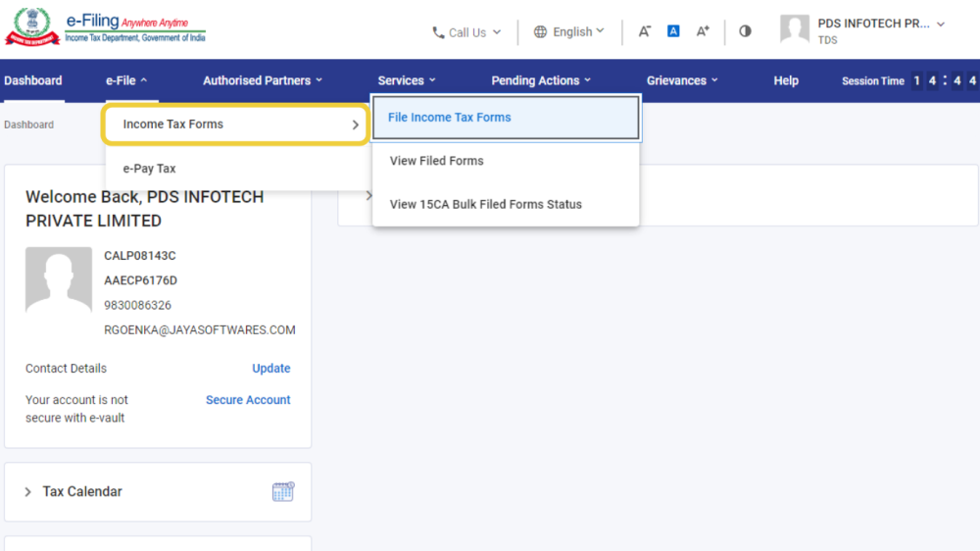Viewport: 980px width, 551px height.
Task: Go to the Dashboard tab
Action: [33, 80]
